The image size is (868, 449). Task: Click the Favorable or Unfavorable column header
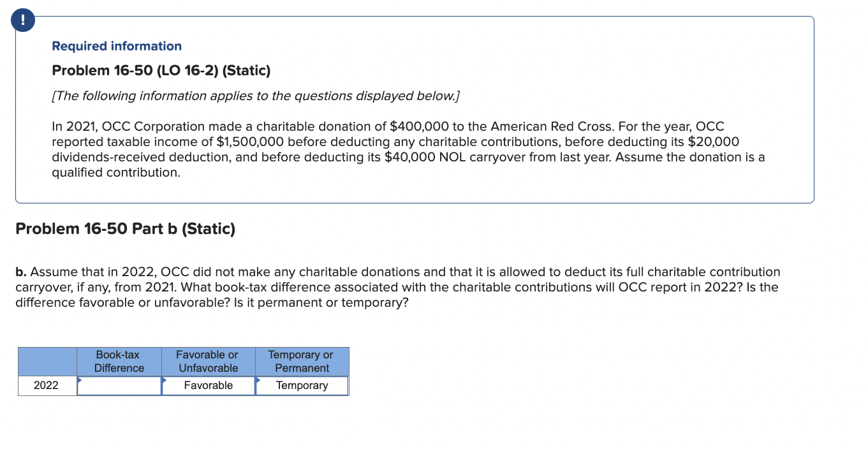tap(207, 361)
